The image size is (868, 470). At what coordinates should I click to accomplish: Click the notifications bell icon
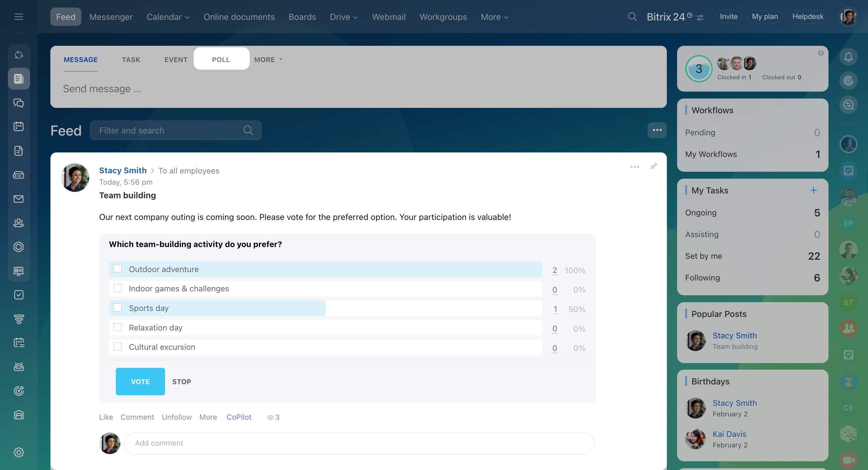(848, 57)
